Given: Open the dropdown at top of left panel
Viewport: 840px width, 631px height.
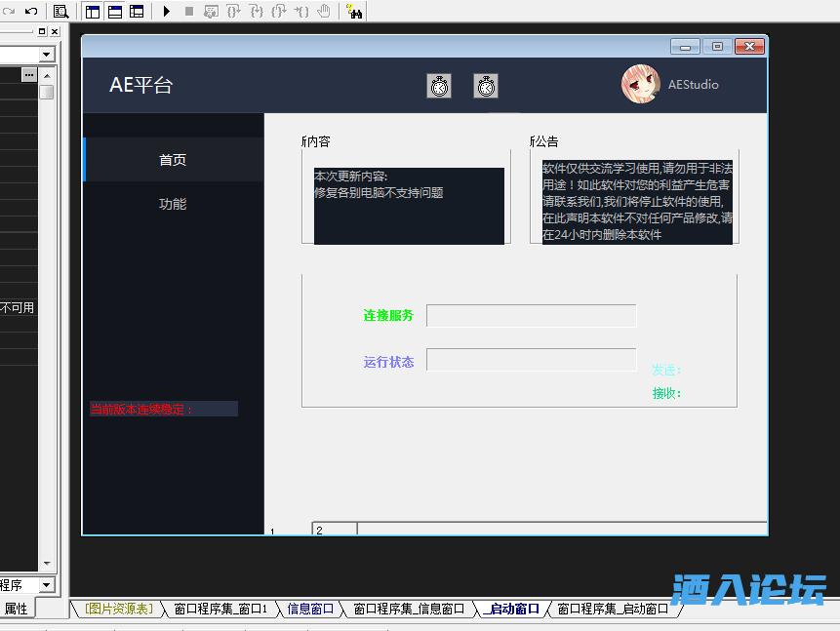Looking at the screenshot, I should [47, 55].
